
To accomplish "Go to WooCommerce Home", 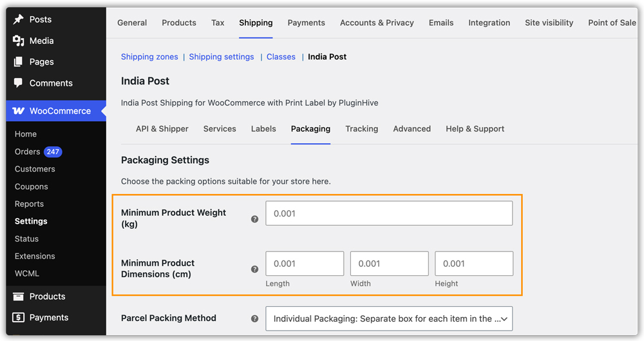I will coord(26,134).
